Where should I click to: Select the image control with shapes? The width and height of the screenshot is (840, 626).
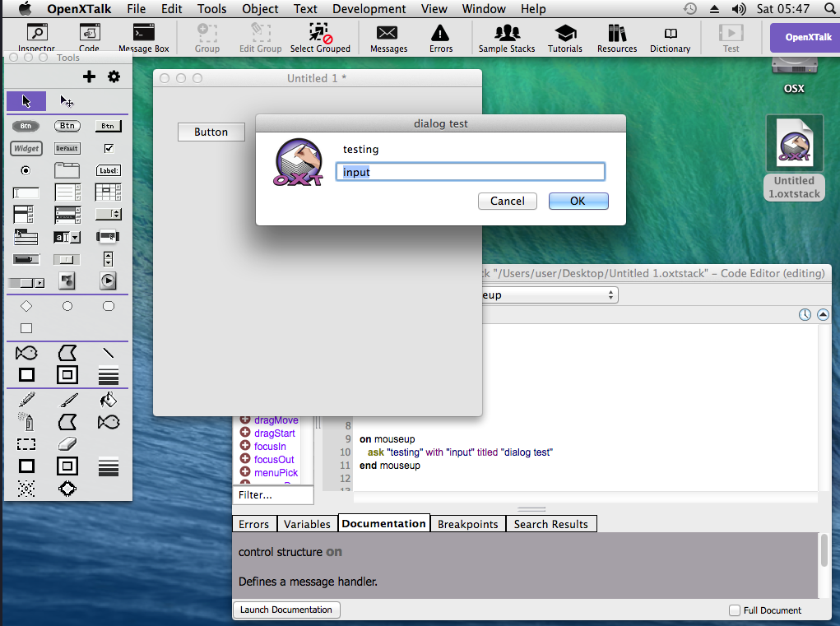pos(67,281)
